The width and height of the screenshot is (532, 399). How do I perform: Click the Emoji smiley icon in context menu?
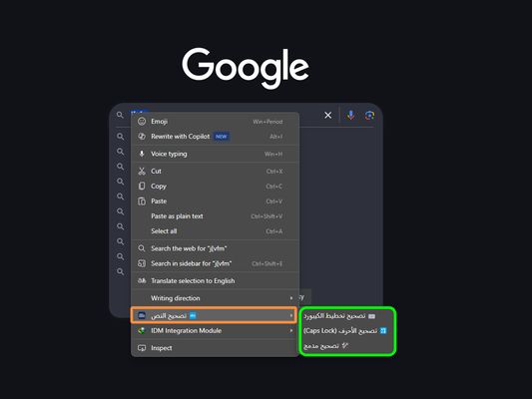(x=142, y=122)
